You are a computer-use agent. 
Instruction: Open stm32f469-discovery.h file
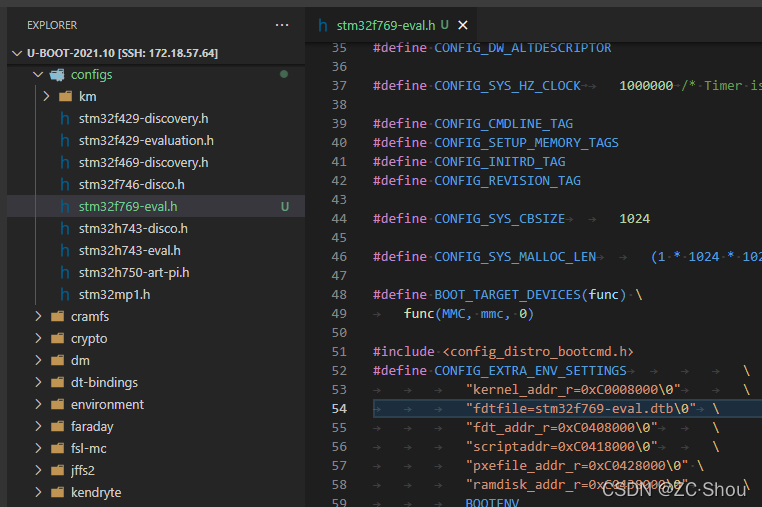[x=143, y=162]
